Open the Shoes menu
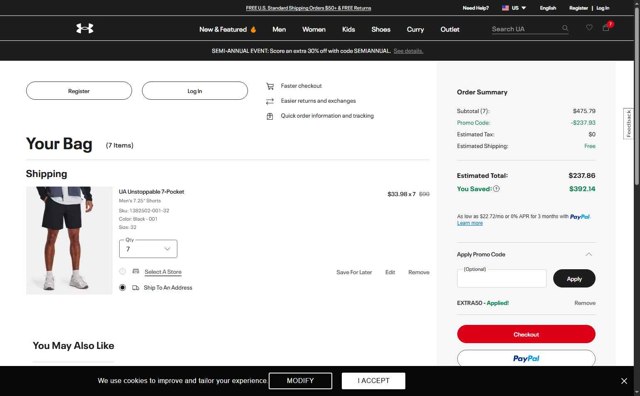Screen dimensions: 640x396 pos(381,29)
